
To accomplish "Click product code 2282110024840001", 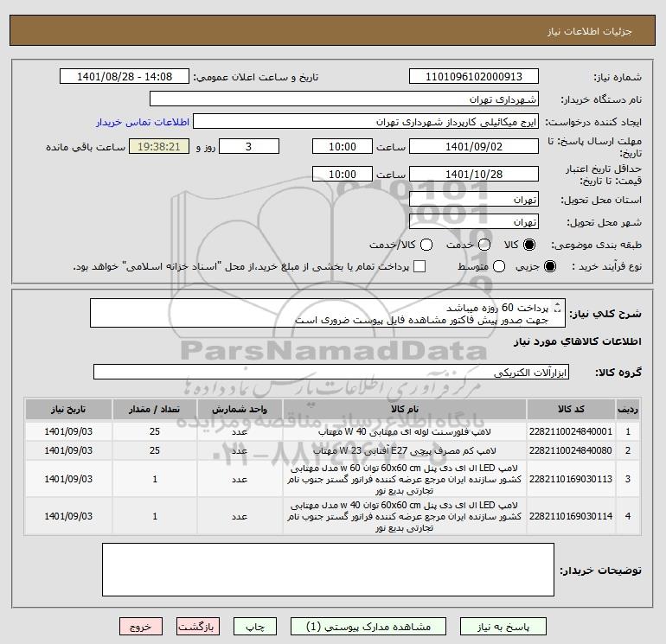I will (x=571, y=431).
